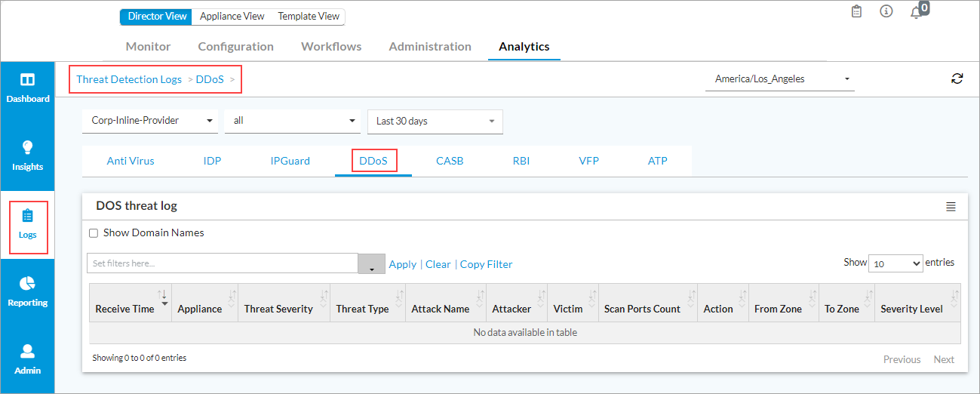Viewport: 980px width, 394px height.
Task: Open the Configuration menu tab
Action: point(235,47)
